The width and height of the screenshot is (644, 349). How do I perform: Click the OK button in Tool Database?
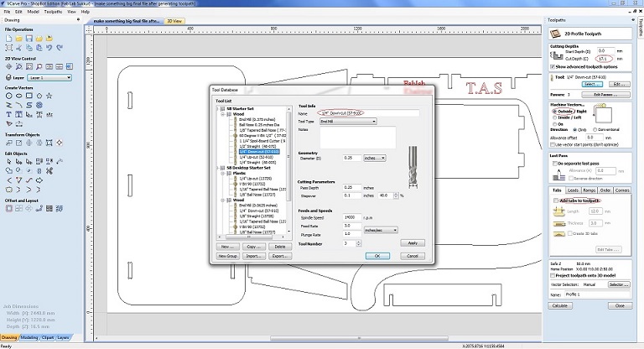[x=377, y=256]
